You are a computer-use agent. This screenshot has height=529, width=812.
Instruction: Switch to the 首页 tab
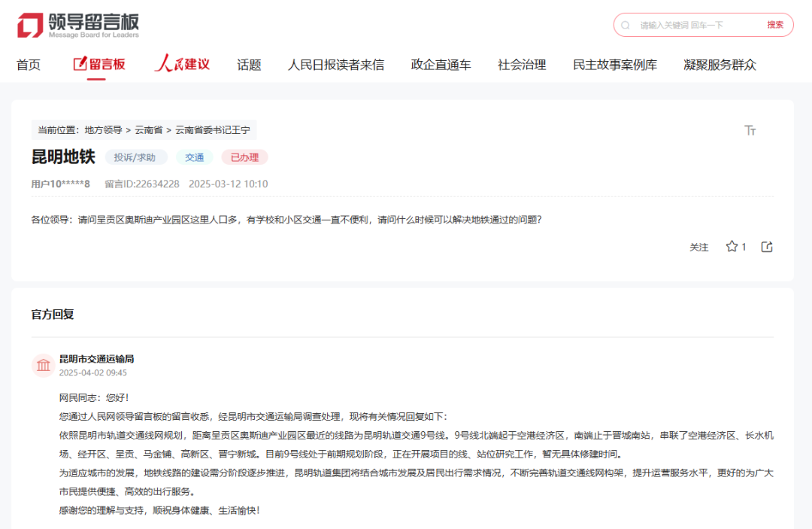(x=29, y=64)
